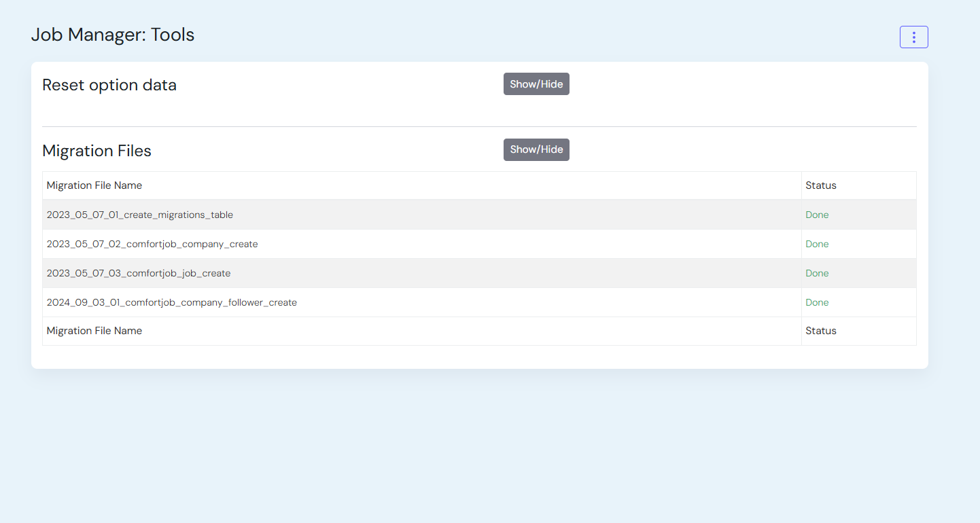Click the bottom Migration File Name footer cell

click(94, 331)
